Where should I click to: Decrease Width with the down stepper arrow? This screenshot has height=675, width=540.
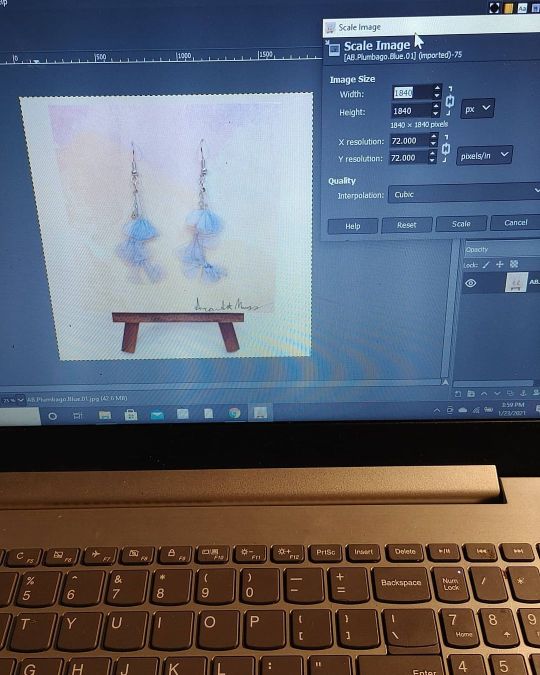click(437, 96)
